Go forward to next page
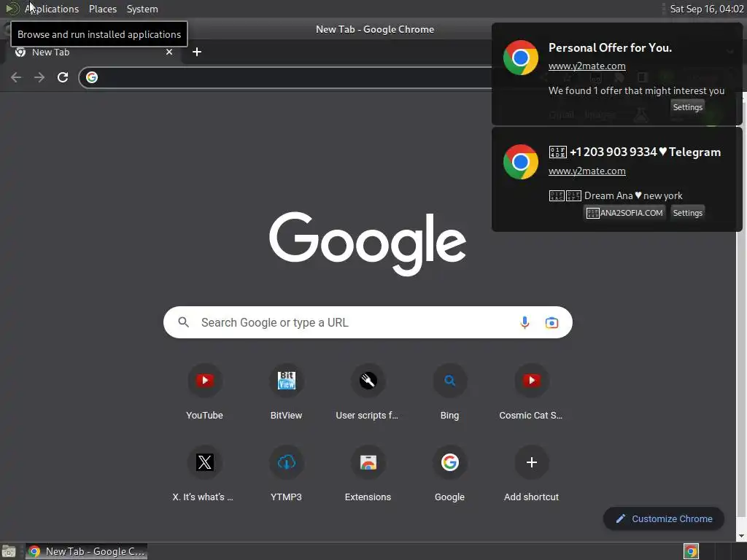 (39, 77)
